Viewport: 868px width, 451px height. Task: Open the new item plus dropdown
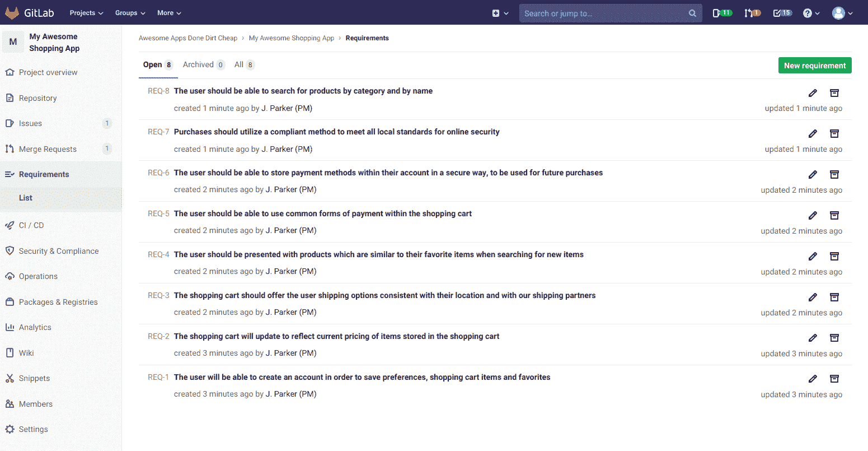click(499, 12)
